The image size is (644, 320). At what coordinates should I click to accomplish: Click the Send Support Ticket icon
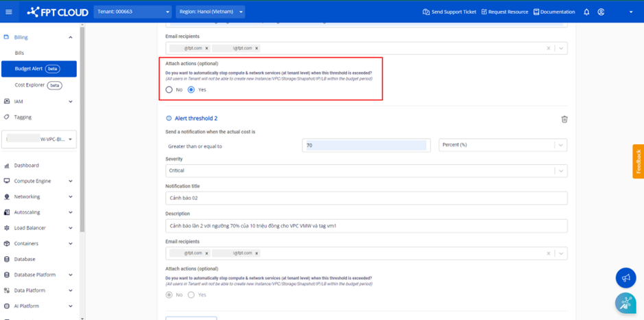coord(426,12)
